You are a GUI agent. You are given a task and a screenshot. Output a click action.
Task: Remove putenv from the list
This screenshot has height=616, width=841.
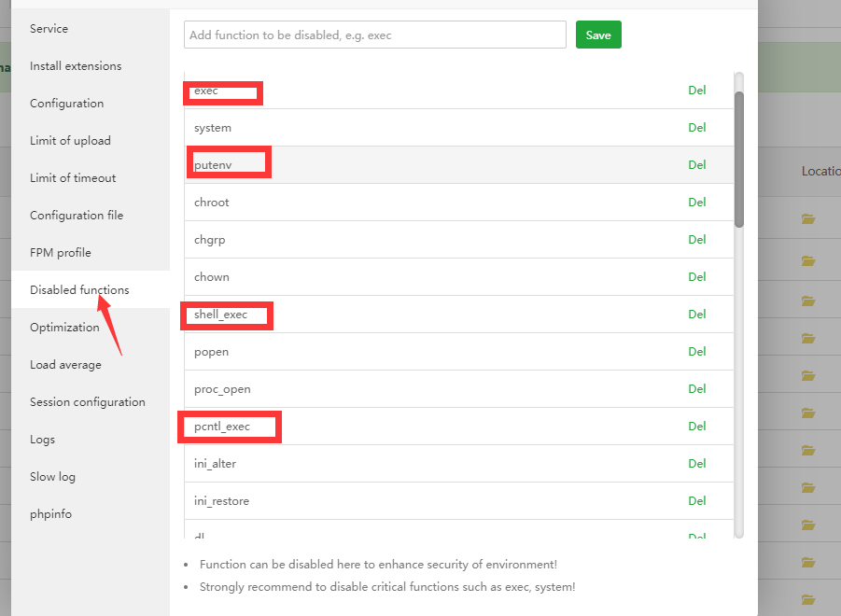(x=696, y=164)
